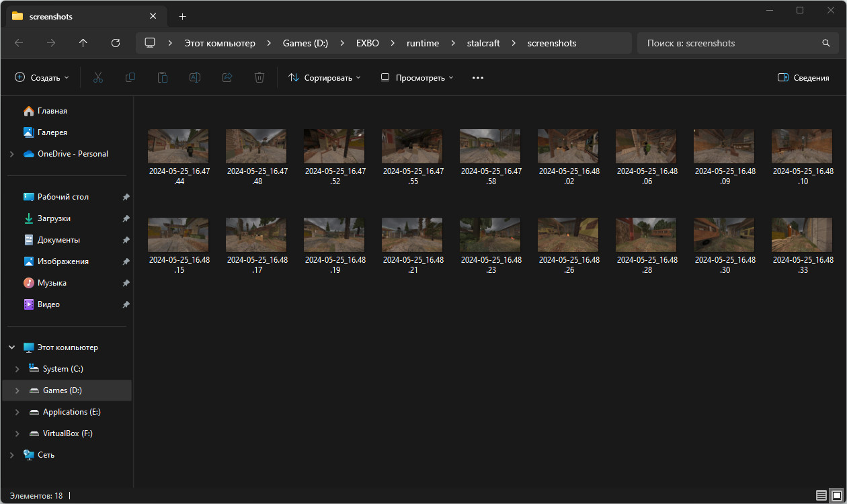Click the Rename icon in toolbar

tap(195, 78)
